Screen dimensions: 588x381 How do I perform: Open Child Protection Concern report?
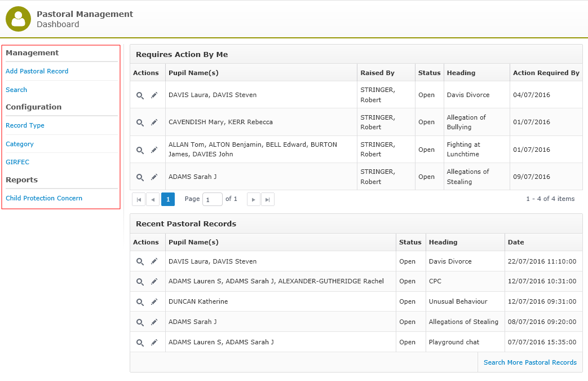(x=44, y=198)
